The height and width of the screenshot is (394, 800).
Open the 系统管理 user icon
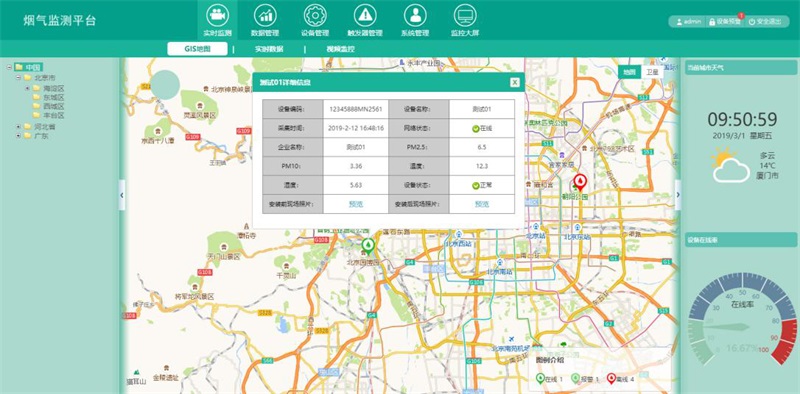click(415, 15)
